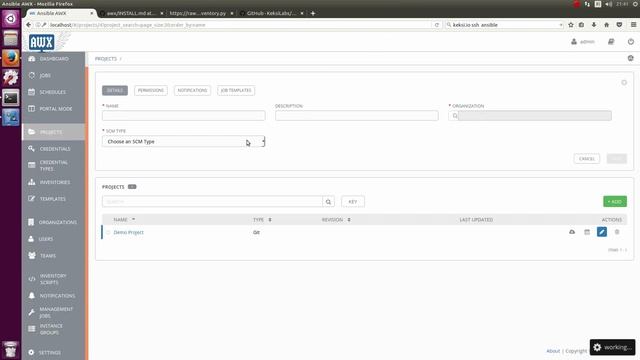The width and height of the screenshot is (640, 360).
Task: Delete the Demo Project trash icon
Action: tap(617, 232)
